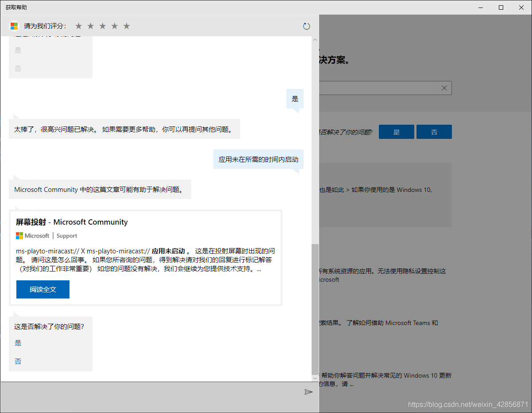
Task: Click the 应用未在所需的时间内启动 chat bubble
Action: [258, 159]
